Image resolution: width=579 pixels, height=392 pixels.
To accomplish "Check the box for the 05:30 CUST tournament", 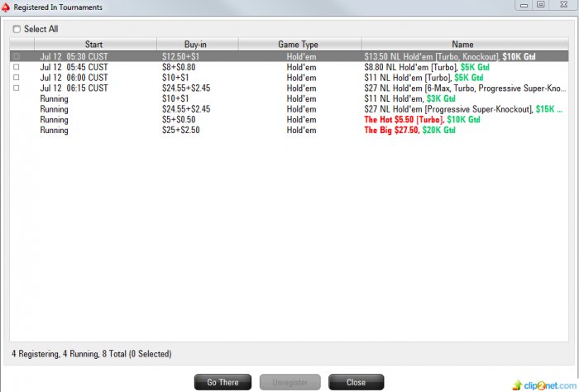I will coord(17,56).
